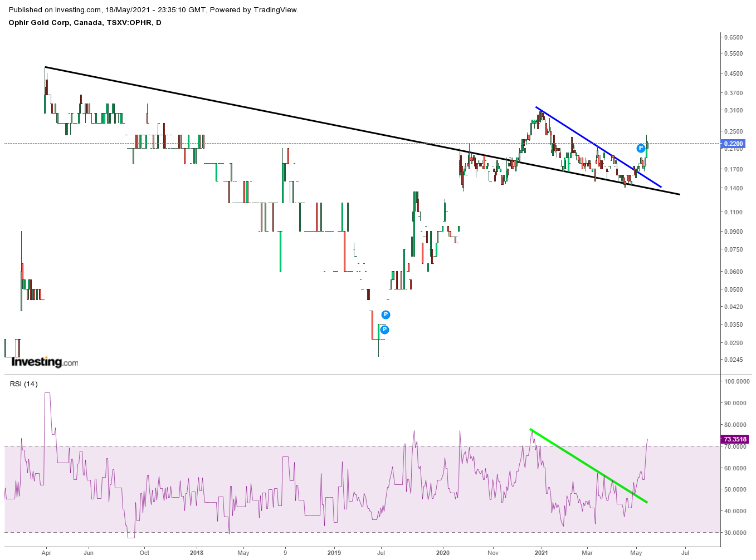Click the 40.0000 RSI axis label
This screenshot has width=756, height=560.
735,511
